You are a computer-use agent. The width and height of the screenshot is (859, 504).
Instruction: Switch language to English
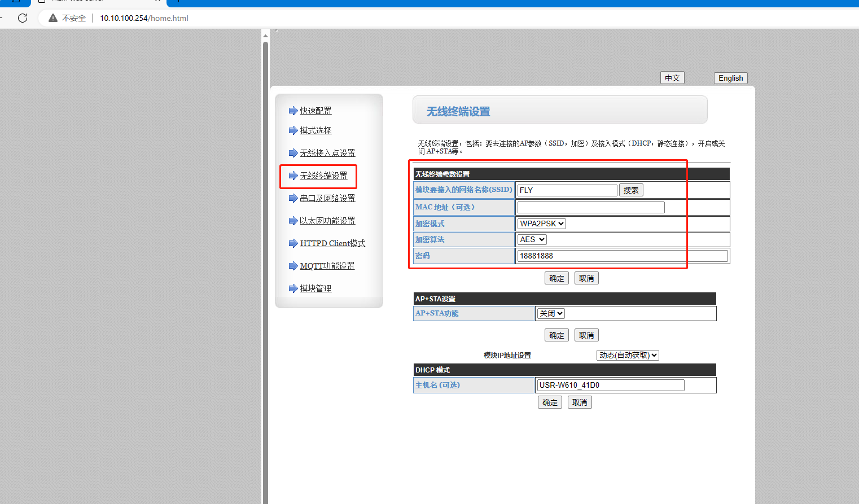tap(730, 78)
